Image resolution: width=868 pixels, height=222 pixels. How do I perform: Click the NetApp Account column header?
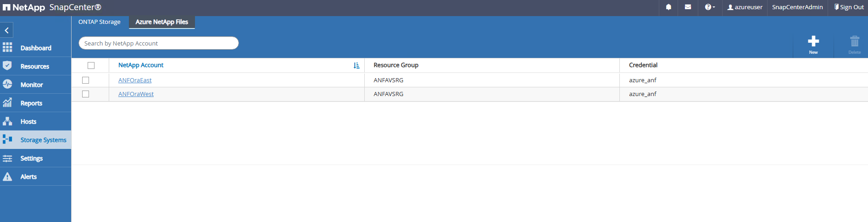point(141,65)
